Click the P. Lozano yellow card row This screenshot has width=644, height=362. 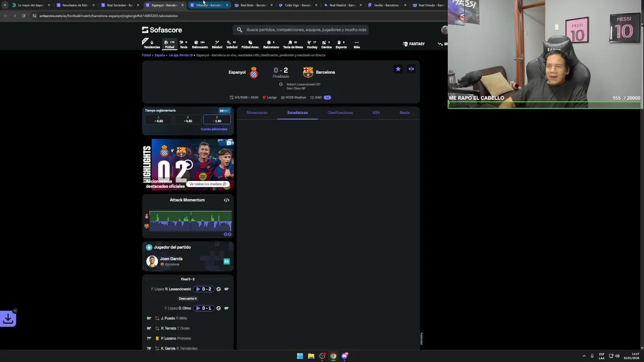pyautogui.click(x=188, y=338)
